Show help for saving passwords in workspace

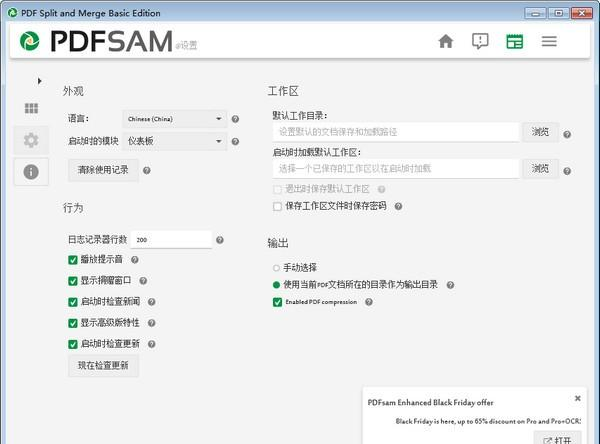[398, 206]
